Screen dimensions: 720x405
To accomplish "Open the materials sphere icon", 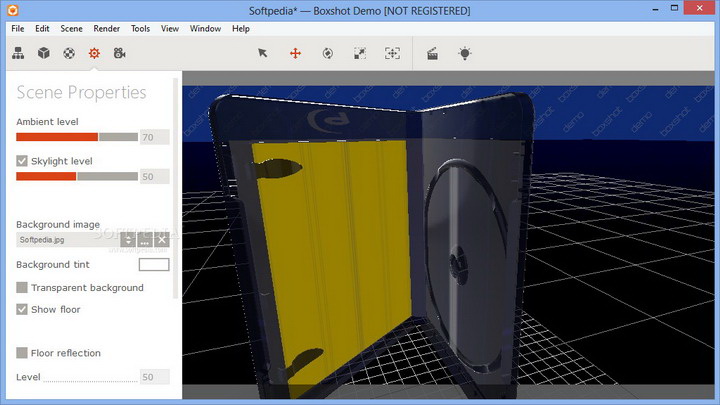I will 69,53.
